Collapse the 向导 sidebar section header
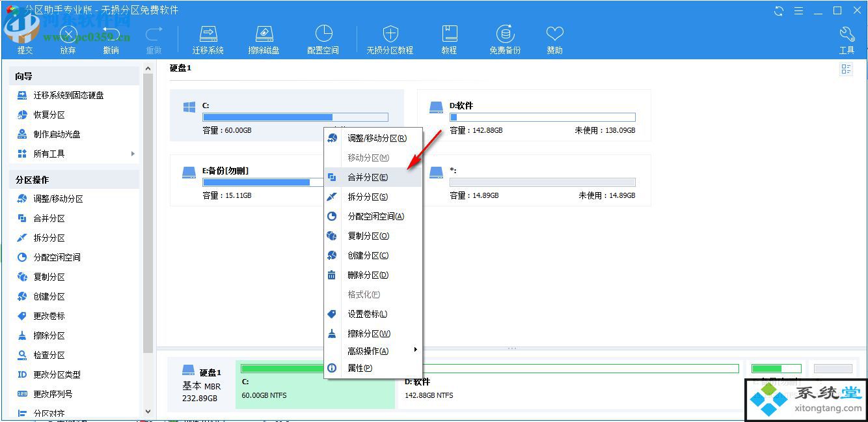 point(74,76)
